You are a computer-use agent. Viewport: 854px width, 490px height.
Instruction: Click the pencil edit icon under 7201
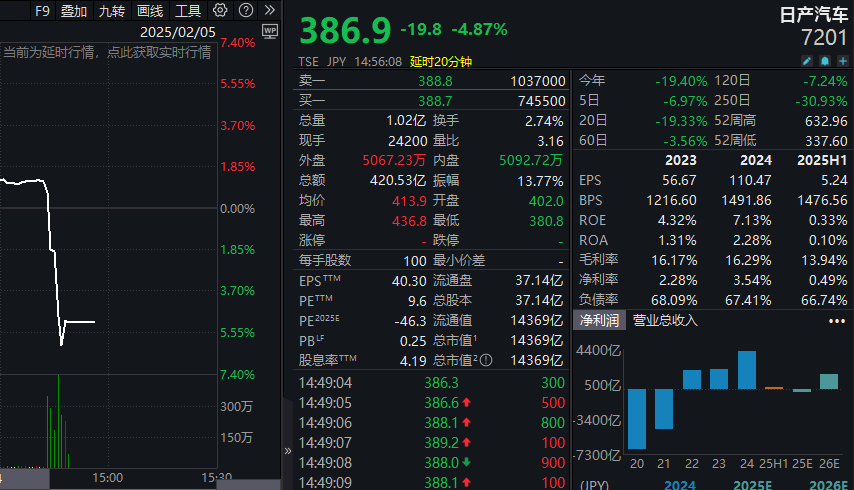tap(807, 61)
